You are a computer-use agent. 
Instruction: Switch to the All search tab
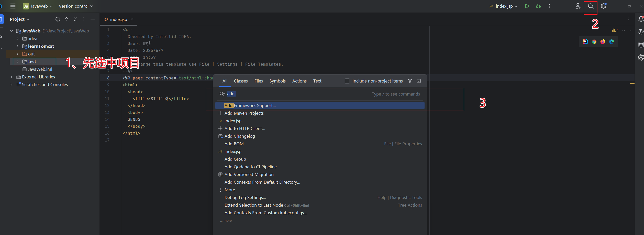tap(225, 81)
